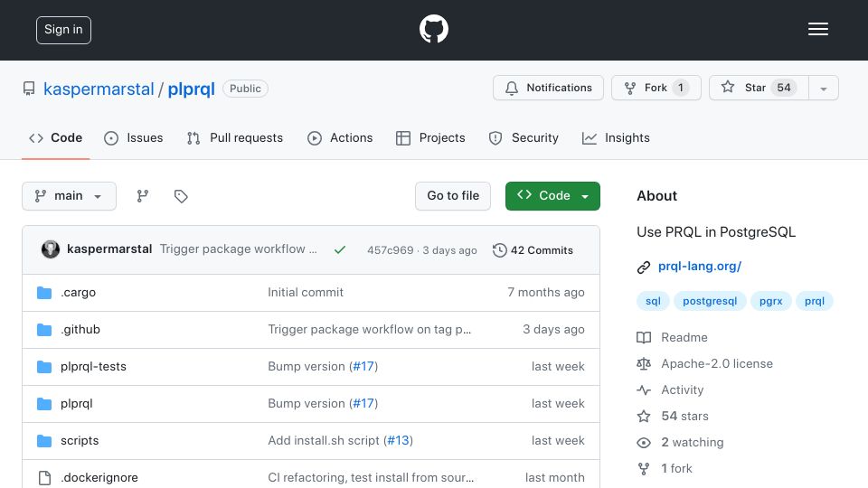Open the .dockerignore file name
This screenshot has width=868, height=488.
click(x=99, y=477)
